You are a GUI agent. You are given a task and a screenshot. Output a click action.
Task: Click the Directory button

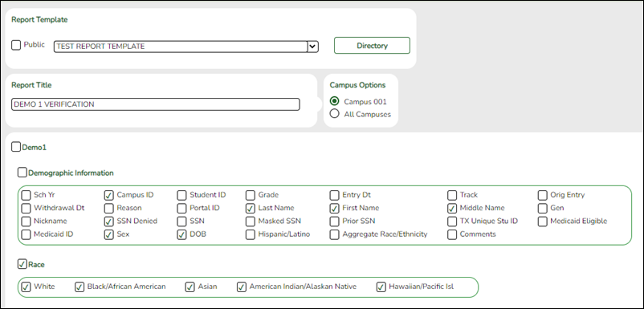click(x=372, y=46)
